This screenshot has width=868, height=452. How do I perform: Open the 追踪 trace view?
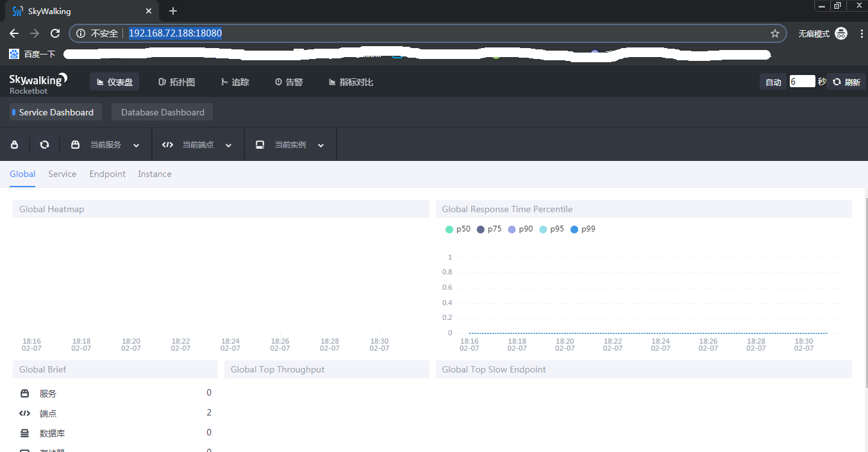tap(235, 81)
